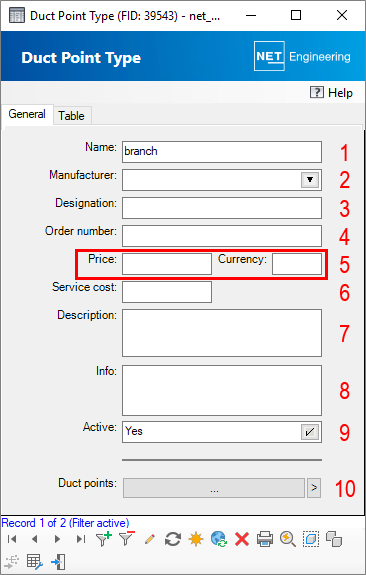Click the pencil edit icon
Image resolution: width=366 pixels, height=575 pixels.
tap(150, 539)
